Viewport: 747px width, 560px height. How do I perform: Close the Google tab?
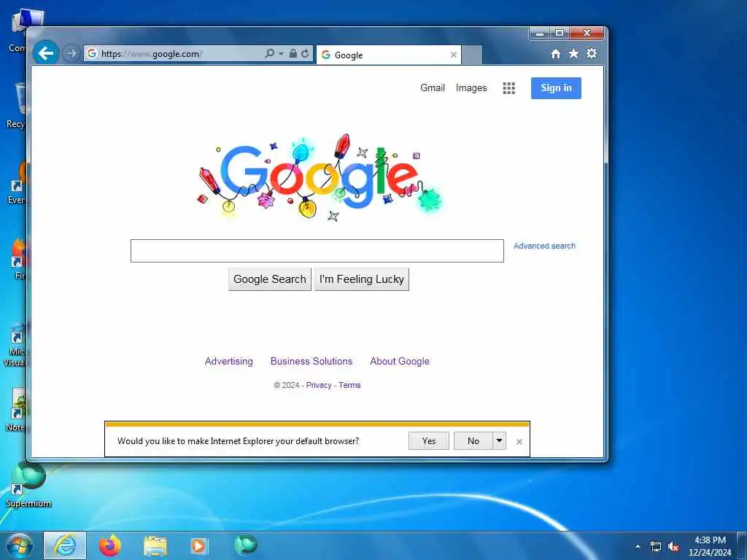tap(454, 55)
